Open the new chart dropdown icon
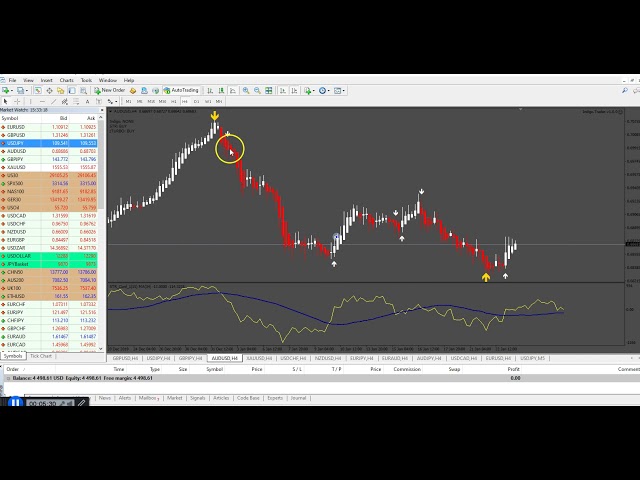Image resolution: width=640 pixels, height=480 pixels. pyautogui.click(x=6, y=90)
